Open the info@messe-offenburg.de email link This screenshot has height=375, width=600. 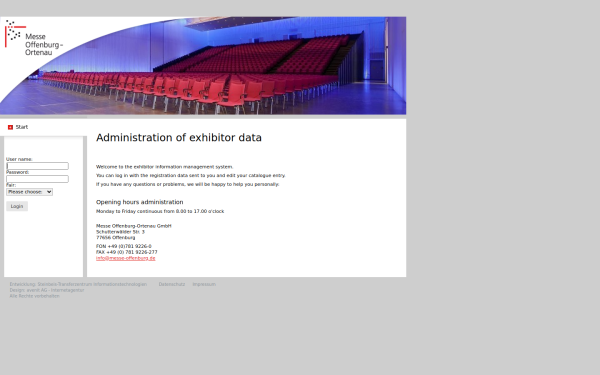coord(126,258)
